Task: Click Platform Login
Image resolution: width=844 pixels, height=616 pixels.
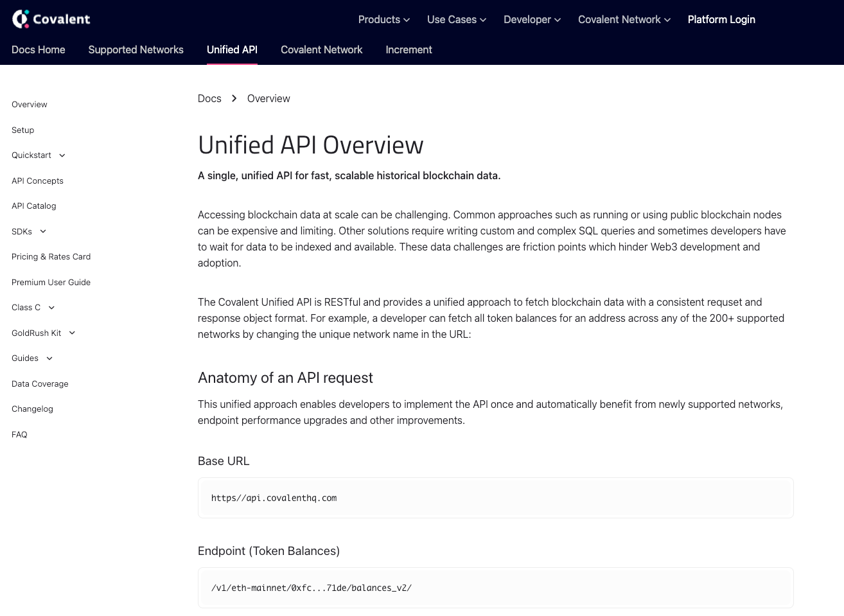Action: (721, 19)
